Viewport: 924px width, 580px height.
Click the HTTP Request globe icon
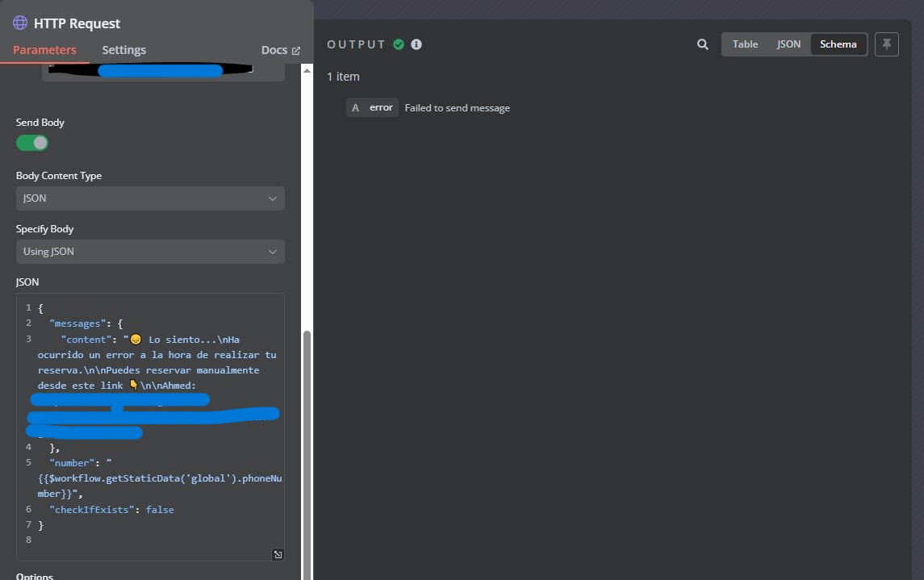click(x=20, y=23)
